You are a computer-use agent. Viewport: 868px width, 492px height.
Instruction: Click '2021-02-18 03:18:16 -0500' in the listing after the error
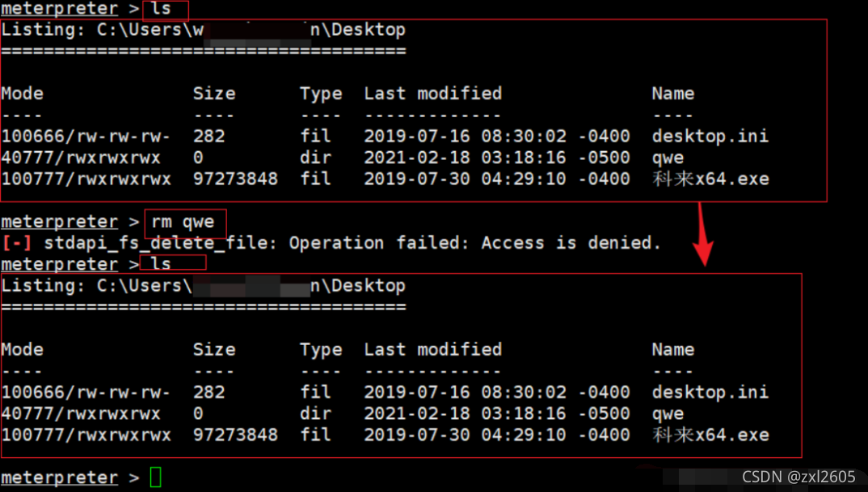496,414
